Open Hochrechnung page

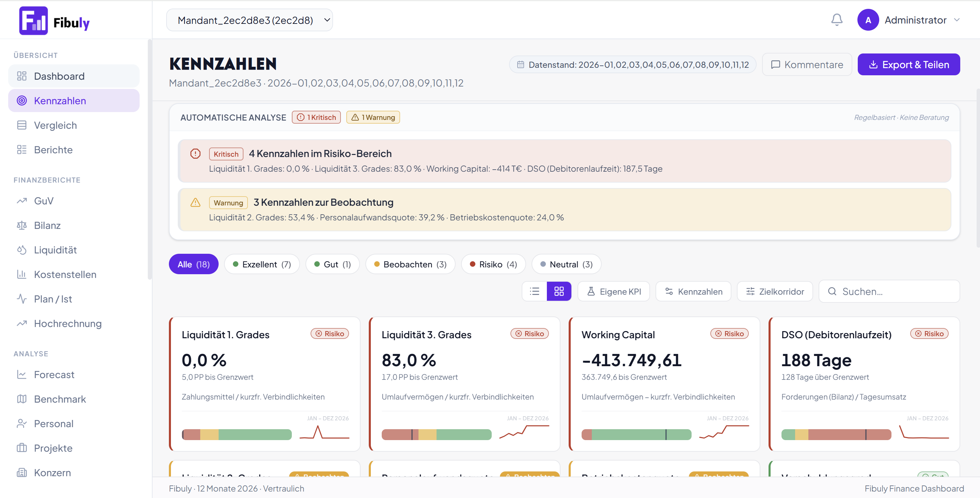coord(74,324)
